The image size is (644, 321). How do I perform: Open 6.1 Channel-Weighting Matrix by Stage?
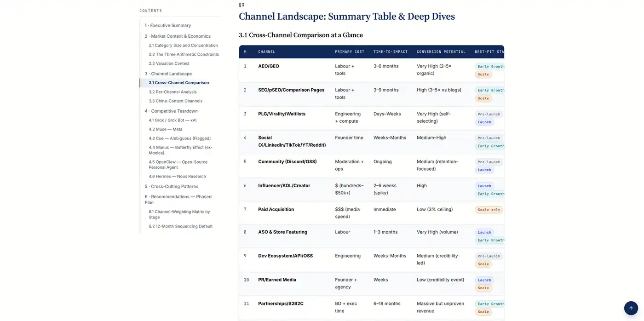pos(179,214)
